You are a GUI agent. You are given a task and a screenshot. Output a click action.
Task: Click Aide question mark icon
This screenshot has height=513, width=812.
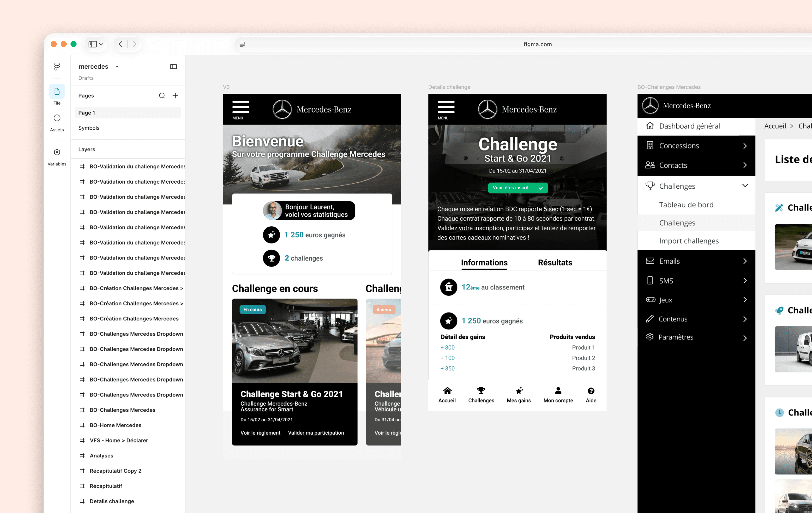click(x=591, y=391)
